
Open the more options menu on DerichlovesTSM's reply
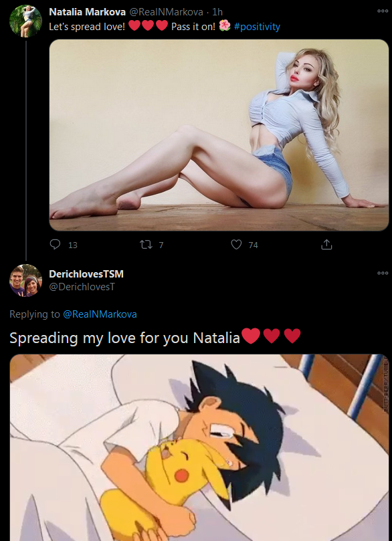[383, 273]
